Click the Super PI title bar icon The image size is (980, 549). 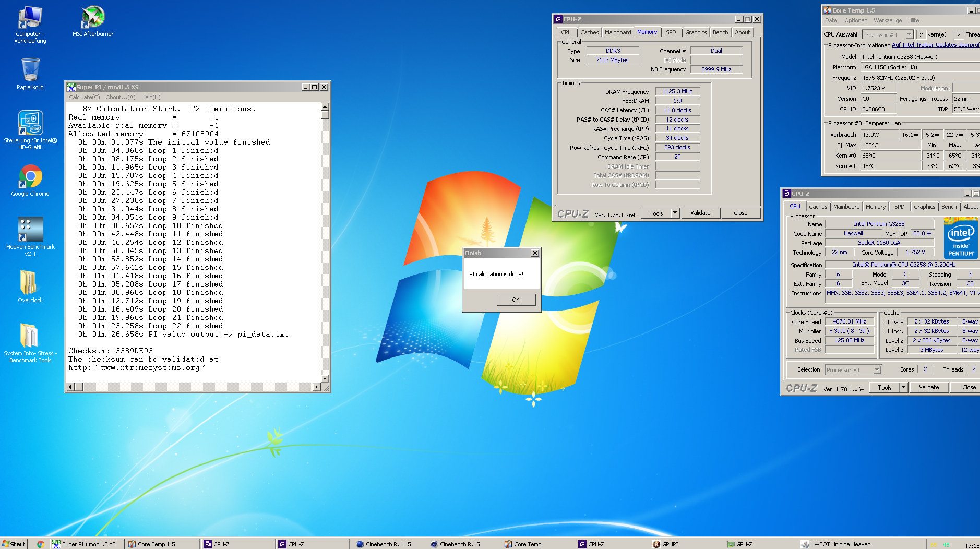[71, 87]
